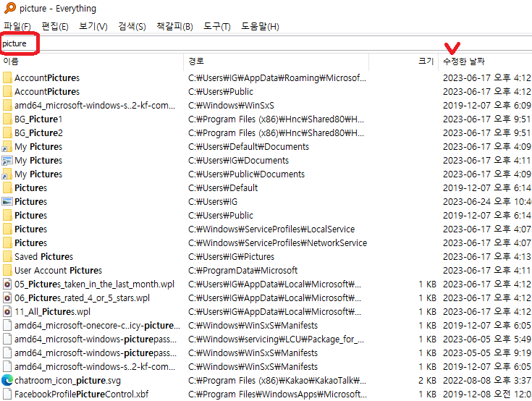Click the search box containing picture

click(266, 43)
